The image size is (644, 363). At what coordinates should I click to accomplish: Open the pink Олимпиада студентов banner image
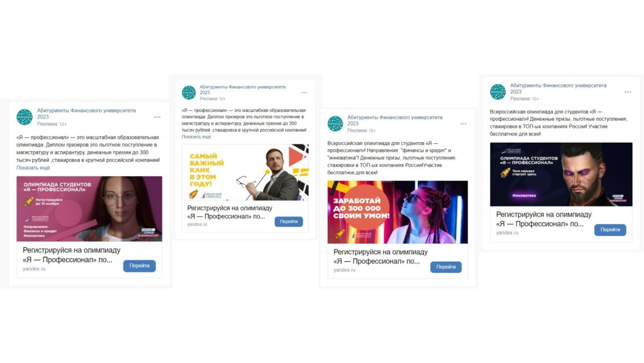[89, 209]
